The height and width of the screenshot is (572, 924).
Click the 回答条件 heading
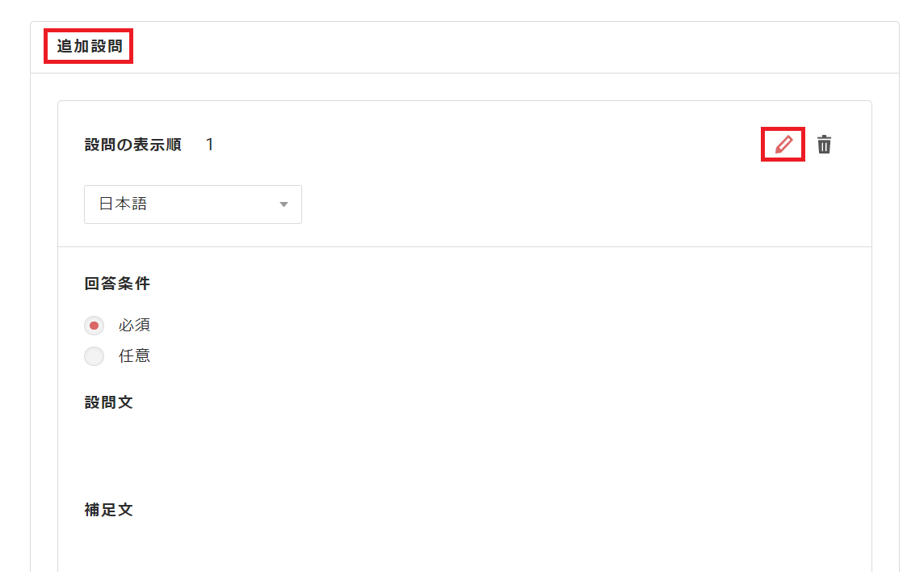(117, 284)
